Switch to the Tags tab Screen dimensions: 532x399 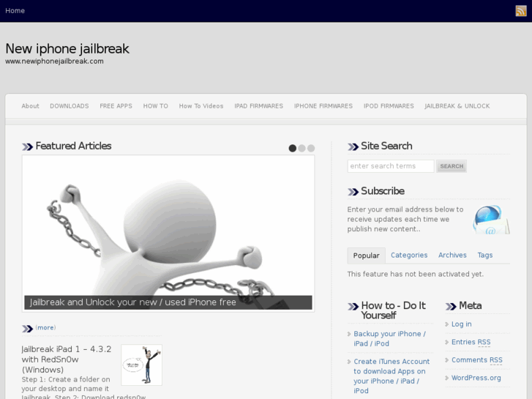coord(485,255)
